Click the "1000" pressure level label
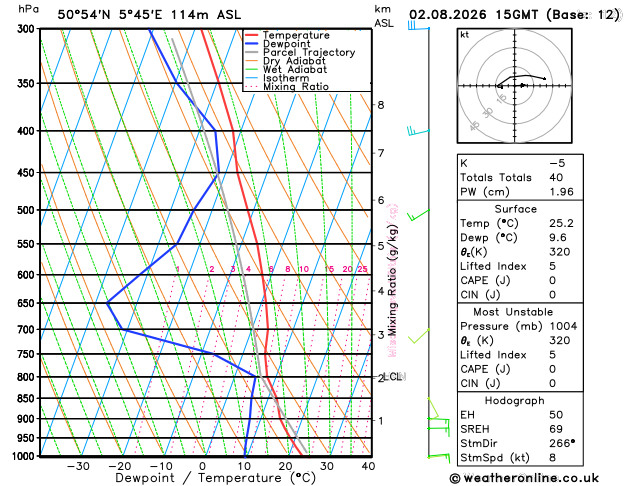Screen dimensions: 629x486 [x=24, y=456]
